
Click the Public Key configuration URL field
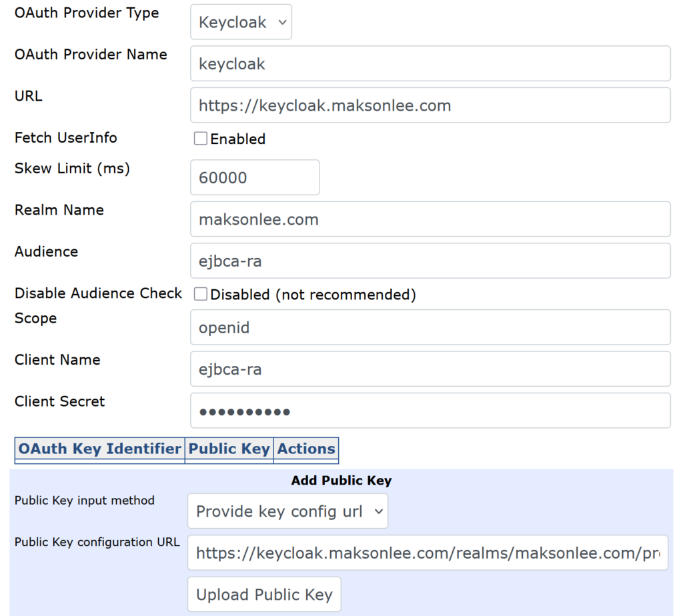tap(428, 553)
